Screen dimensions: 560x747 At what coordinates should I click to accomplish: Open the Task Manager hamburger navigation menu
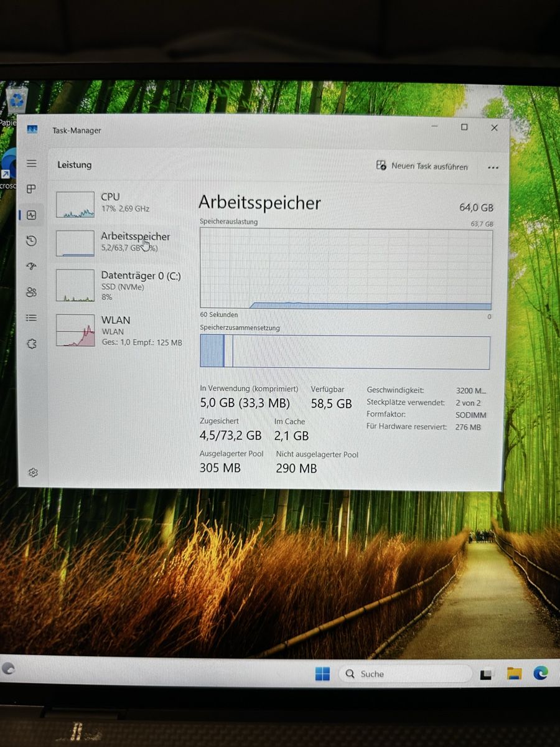coord(31,164)
